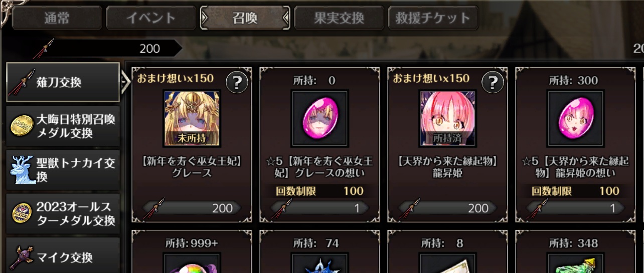
Task: Open help for the 龍昇姫 bonus item
Action: click(x=493, y=83)
